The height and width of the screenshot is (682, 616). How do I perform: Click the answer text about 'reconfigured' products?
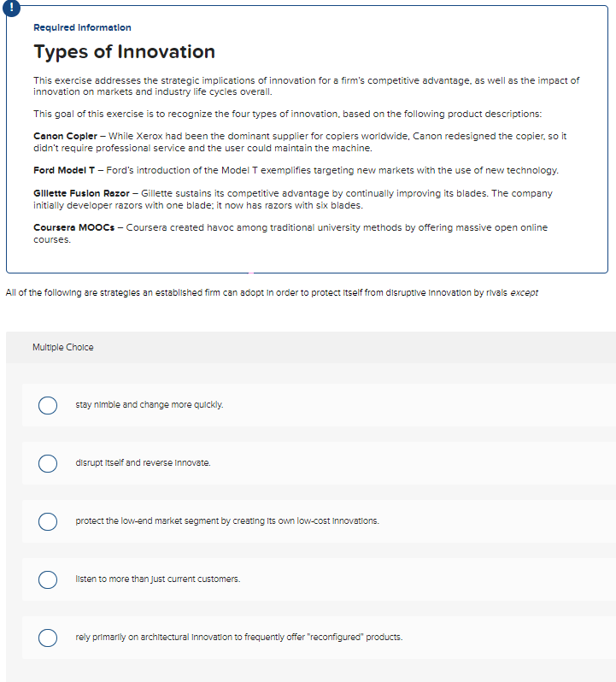click(x=238, y=638)
